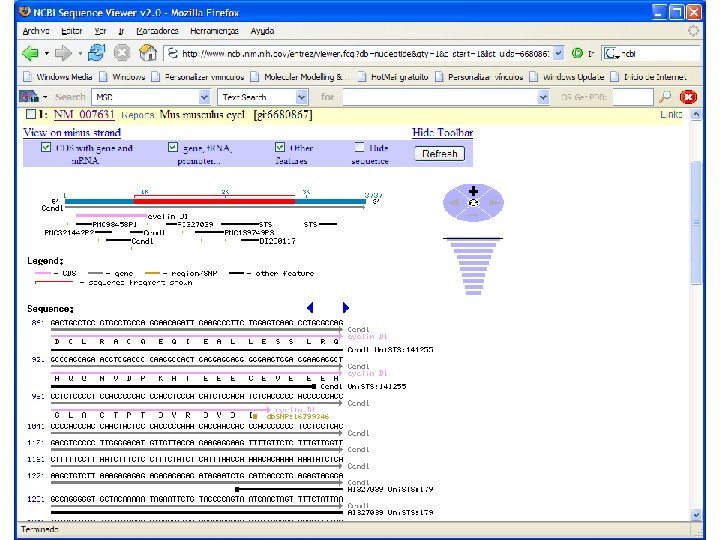Click the Home icon in Firefox toolbar

coord(148,53)
